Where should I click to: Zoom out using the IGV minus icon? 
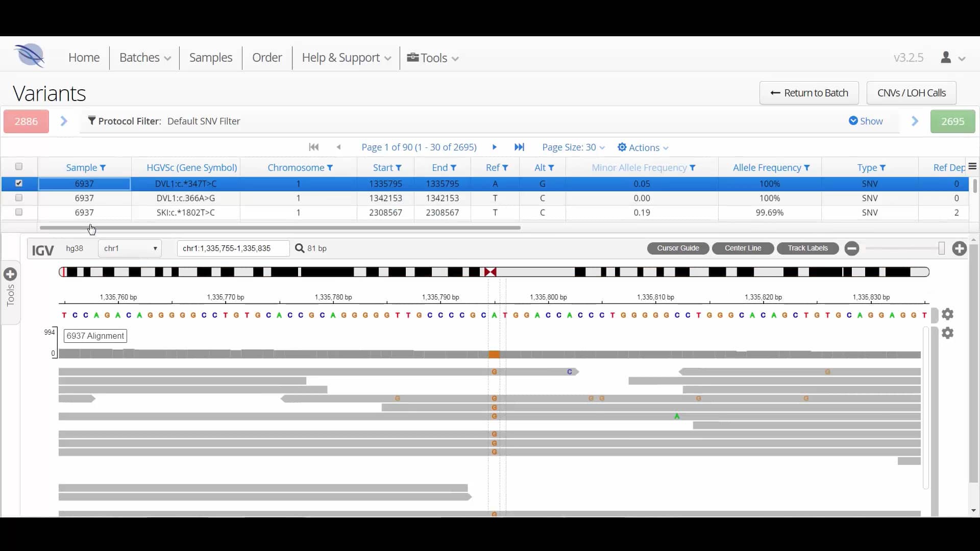[851, 248]
